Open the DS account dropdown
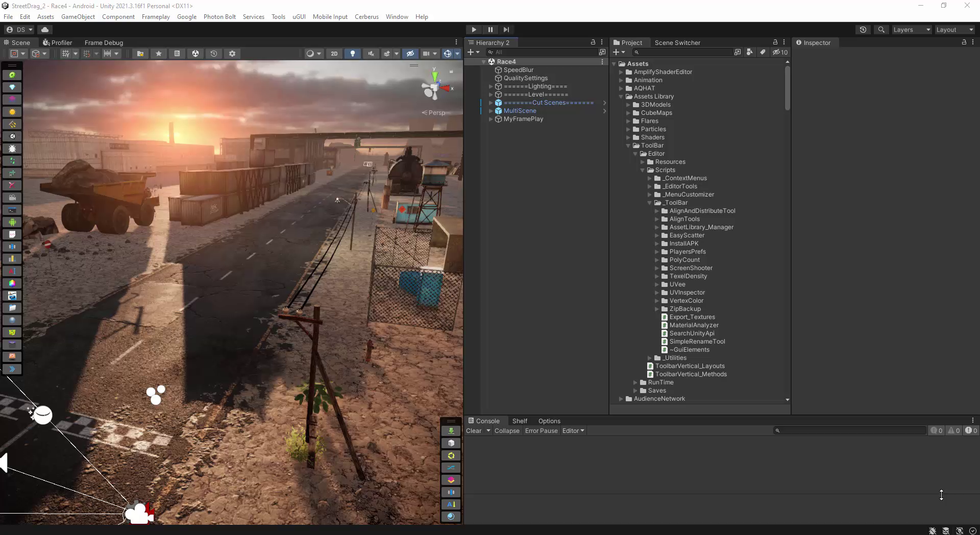This screenshot has width=980, height=535. (x=19, y=30)
